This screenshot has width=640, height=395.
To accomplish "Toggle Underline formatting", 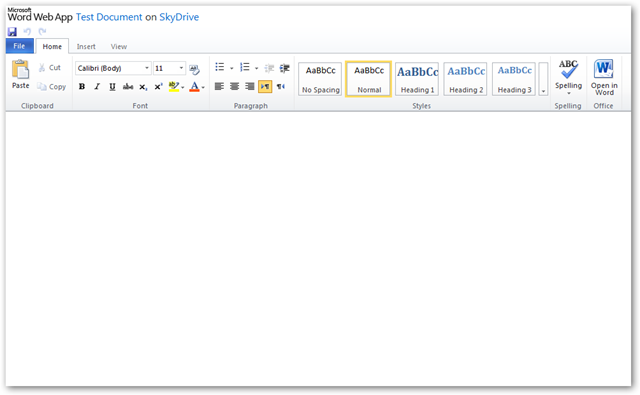I will click(x=112, y=87).
